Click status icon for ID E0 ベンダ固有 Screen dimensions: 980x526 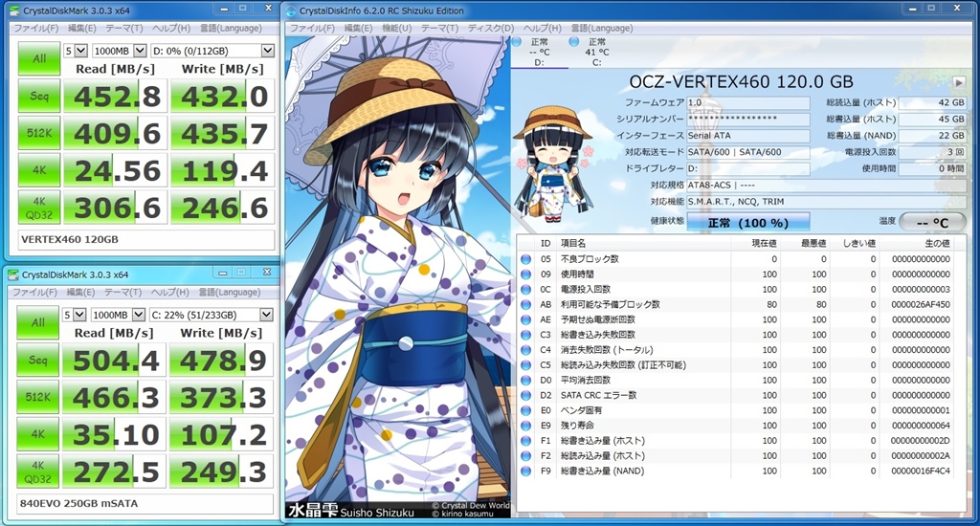[525, 410]
